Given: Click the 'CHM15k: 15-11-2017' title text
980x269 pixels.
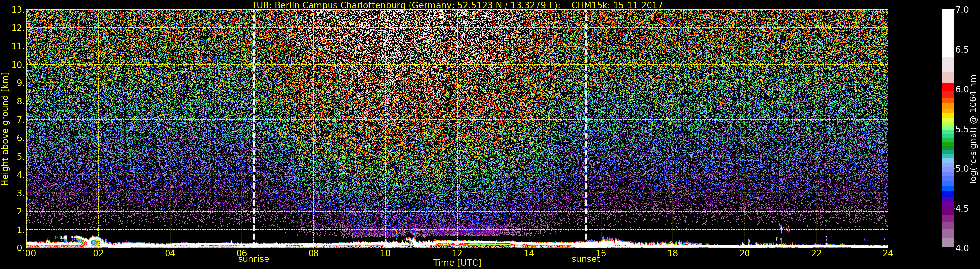Looking at the screenshot, I should (x=617, y=5).
